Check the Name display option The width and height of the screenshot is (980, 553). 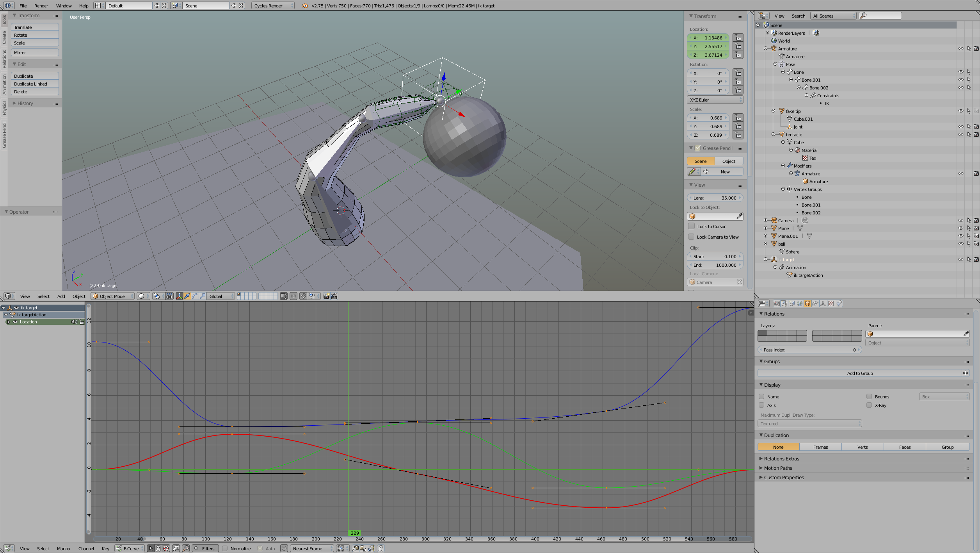point(761,396)
